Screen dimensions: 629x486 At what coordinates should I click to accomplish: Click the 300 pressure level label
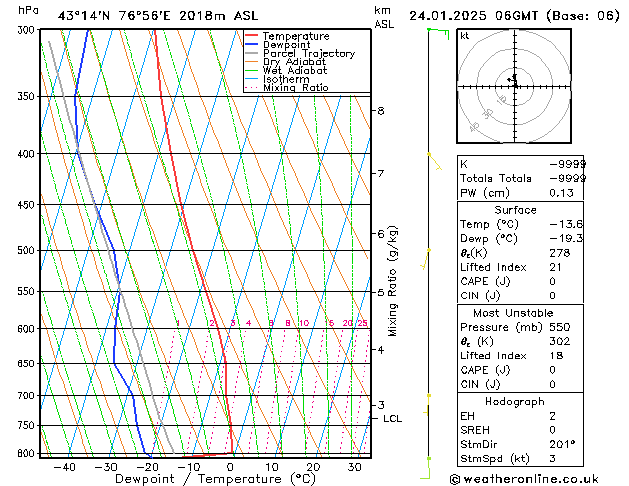coord(28,30)
